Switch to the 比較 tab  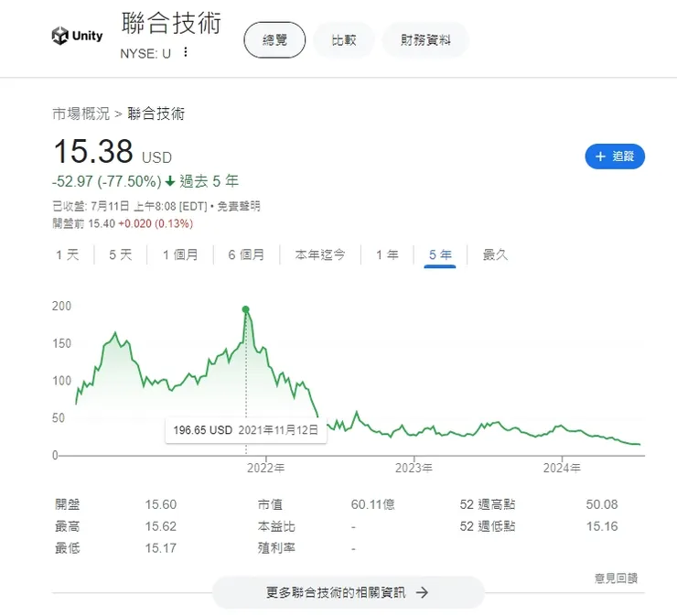344,40
